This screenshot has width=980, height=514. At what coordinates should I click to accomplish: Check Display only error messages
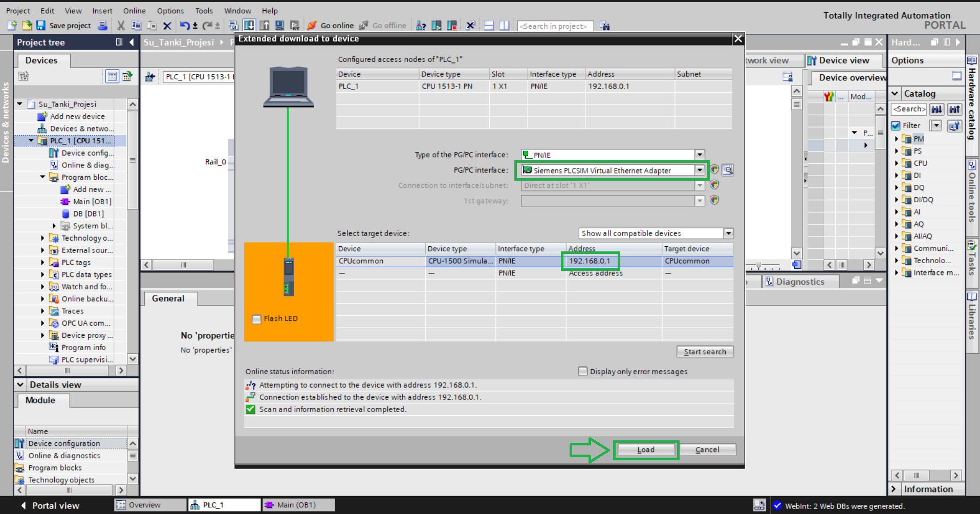pyautogui.click(x=582, y=372)
